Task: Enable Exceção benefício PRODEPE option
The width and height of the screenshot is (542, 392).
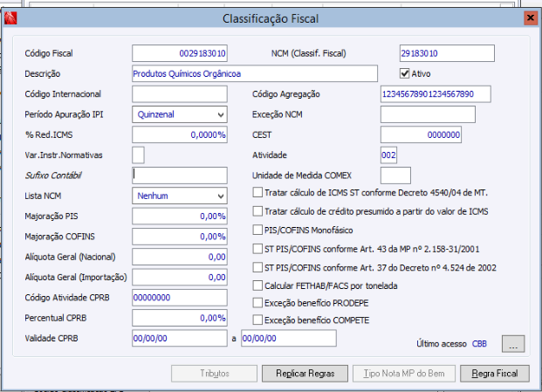Action: 257,303
